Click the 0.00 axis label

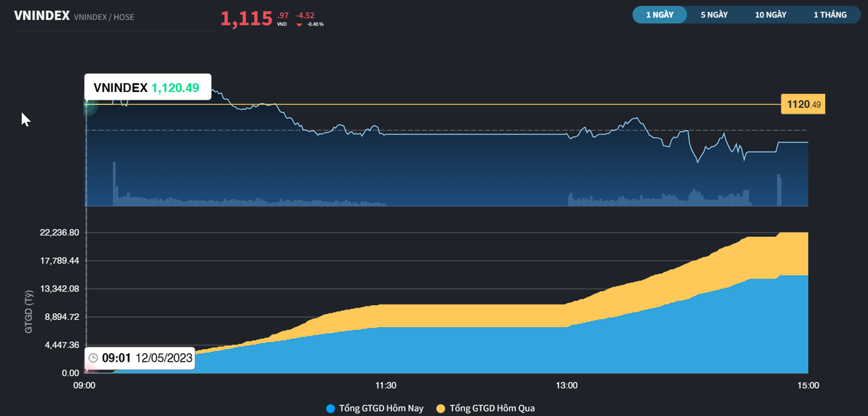(70, 373)
